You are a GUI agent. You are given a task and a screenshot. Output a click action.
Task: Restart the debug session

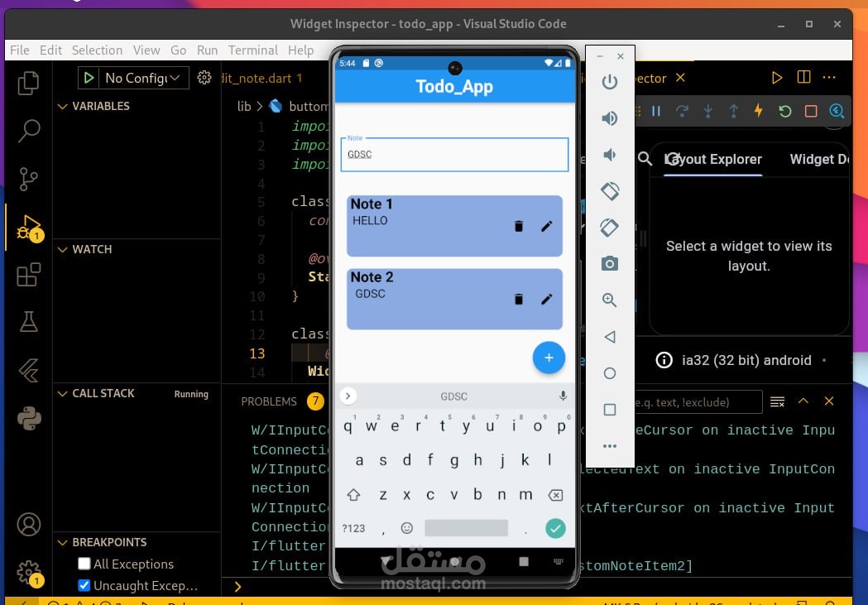[784, 110]
